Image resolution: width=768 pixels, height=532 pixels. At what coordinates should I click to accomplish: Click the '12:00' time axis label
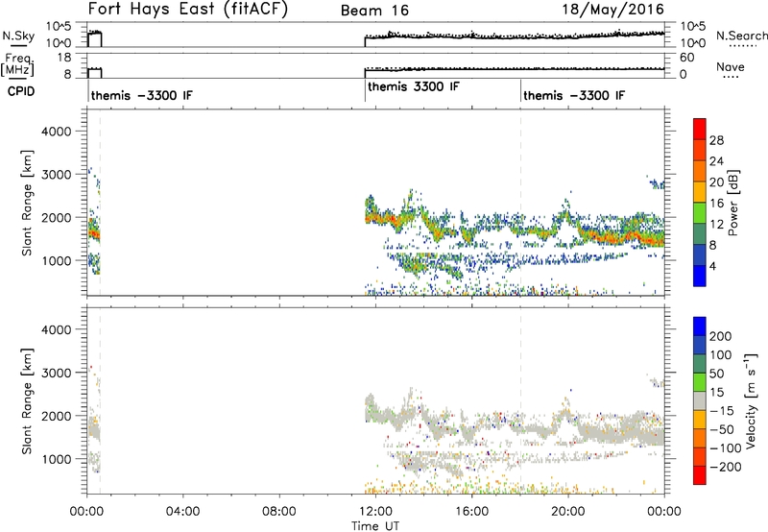coord(375,512)
